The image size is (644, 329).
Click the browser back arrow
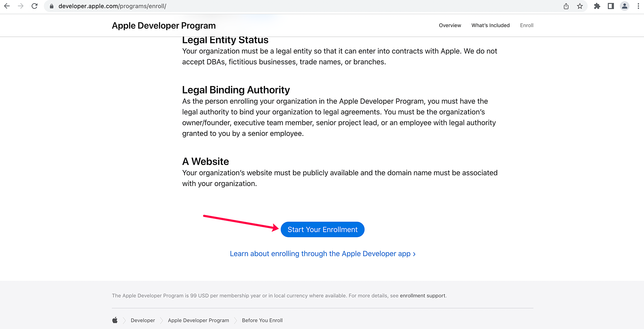click(x=7, y=6)
